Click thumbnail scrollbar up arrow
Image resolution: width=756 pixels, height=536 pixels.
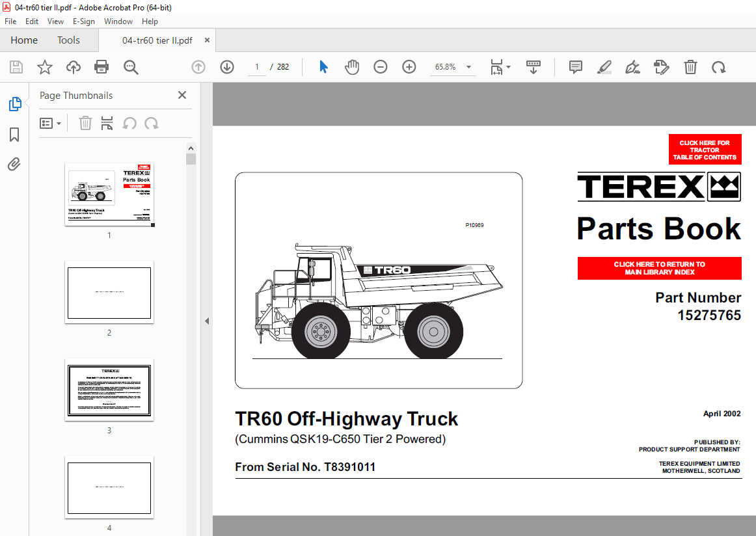click(x=191, y=148)
